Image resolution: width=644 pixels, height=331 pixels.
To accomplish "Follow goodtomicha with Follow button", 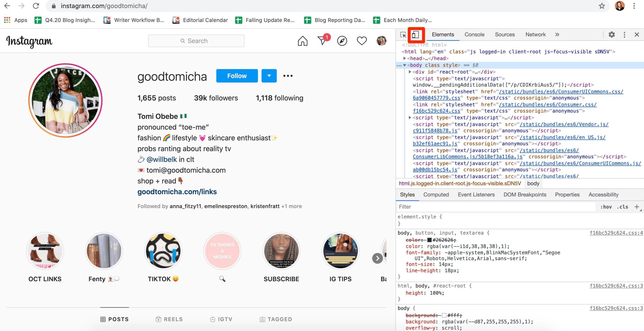I will tap(237, 76).
